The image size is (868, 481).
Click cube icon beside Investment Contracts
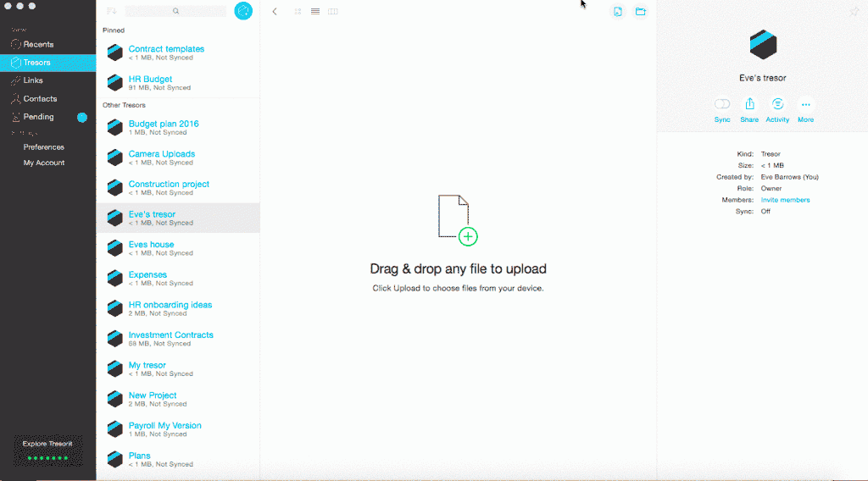114,339
